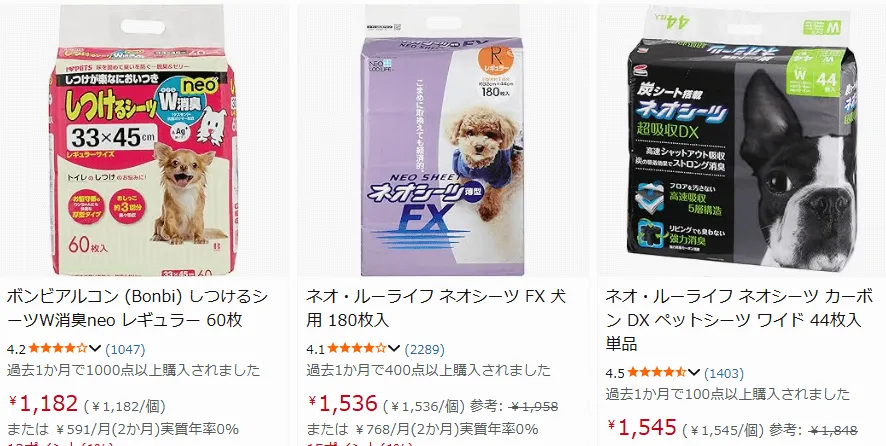Click the ¥1,182 price

[x=44, y=404]
